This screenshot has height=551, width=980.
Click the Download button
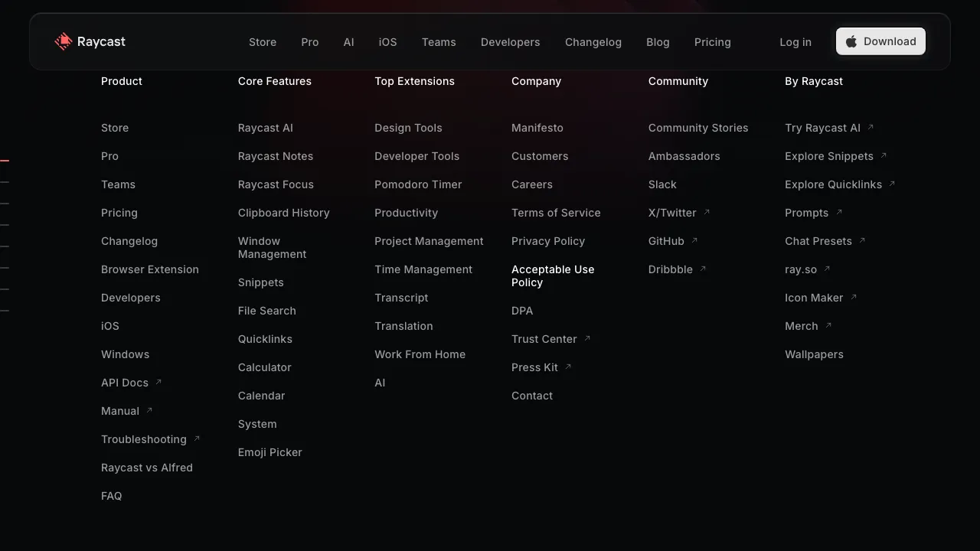[x=880, y=41]
